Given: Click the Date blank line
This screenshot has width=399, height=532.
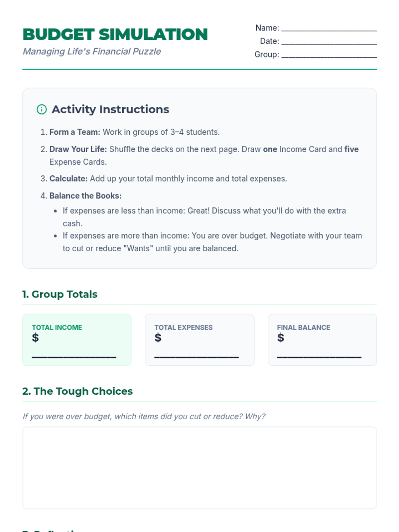Looking at the screenshot, I should 329,42.
